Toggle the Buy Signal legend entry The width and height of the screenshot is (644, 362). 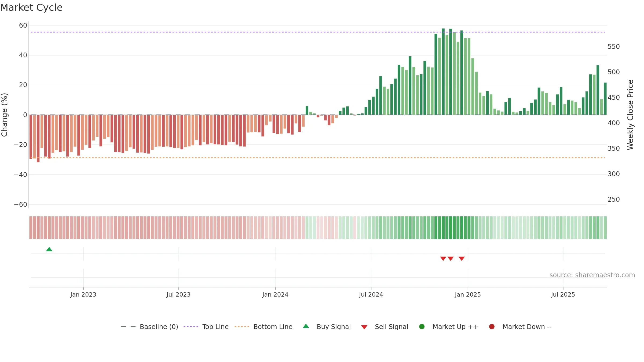pyautogui.click(x=327, y=327)
